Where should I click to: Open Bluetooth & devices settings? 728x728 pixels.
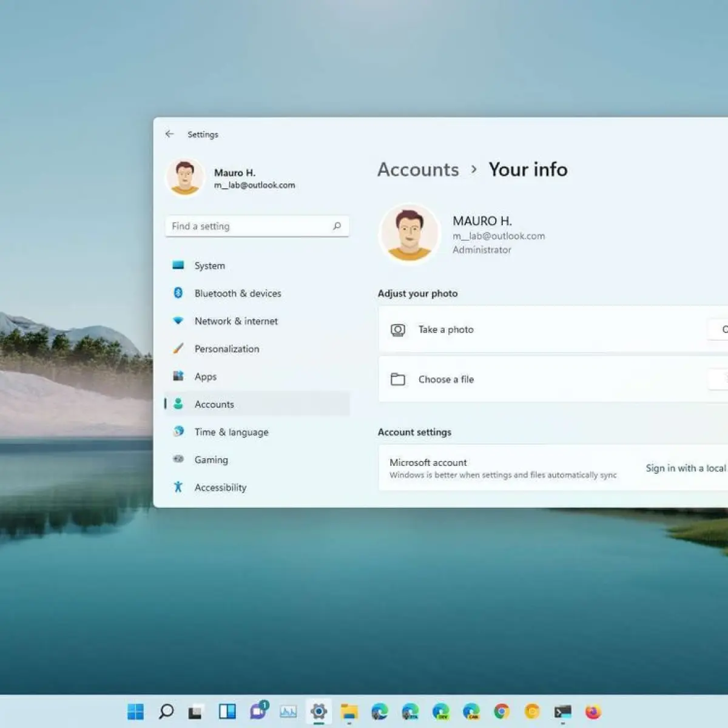257,293
